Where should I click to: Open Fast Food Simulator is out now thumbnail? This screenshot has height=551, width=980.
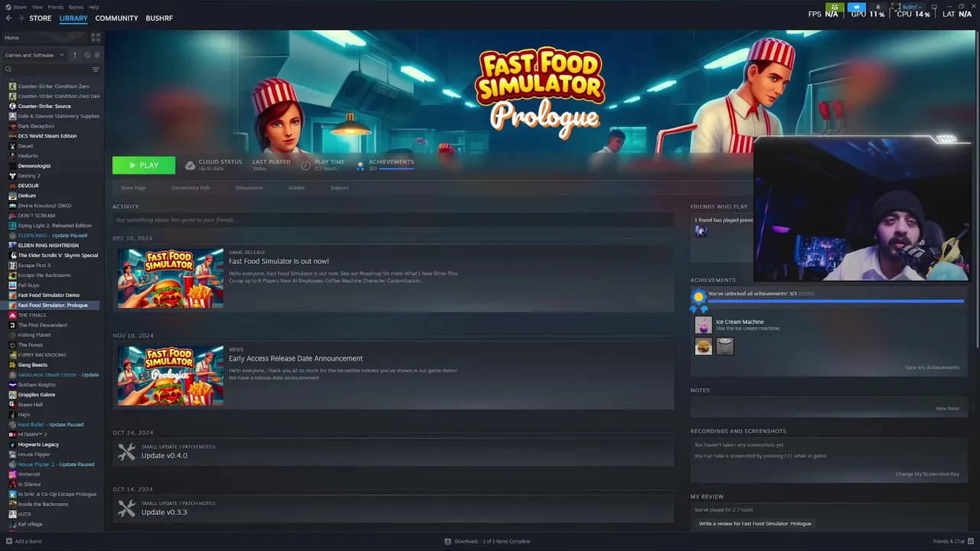click(171, 278)
